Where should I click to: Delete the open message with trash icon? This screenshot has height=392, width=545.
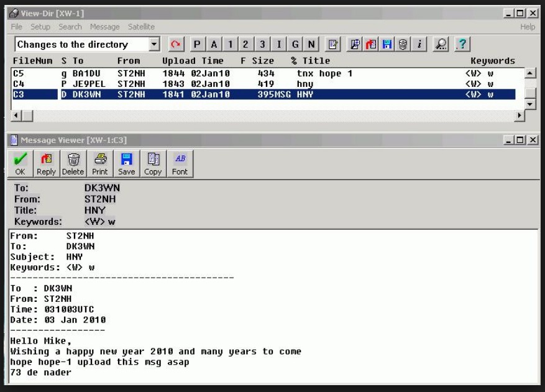(73, 163)
